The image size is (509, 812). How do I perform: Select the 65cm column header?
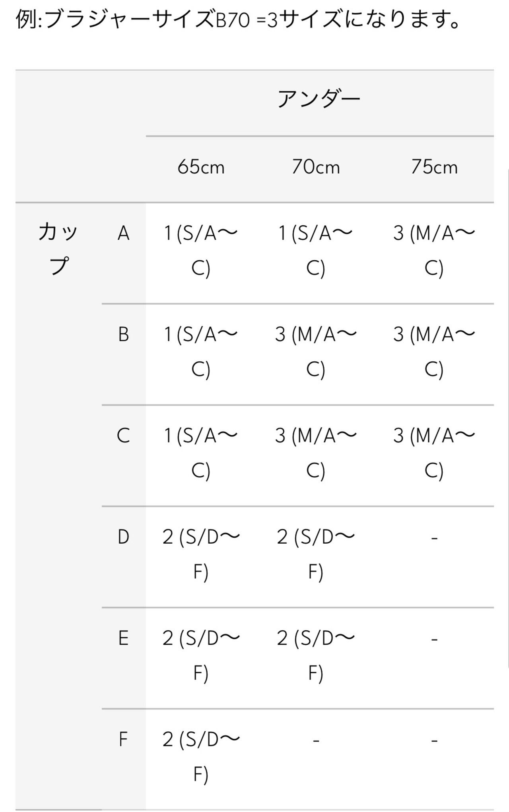point(201,167)
